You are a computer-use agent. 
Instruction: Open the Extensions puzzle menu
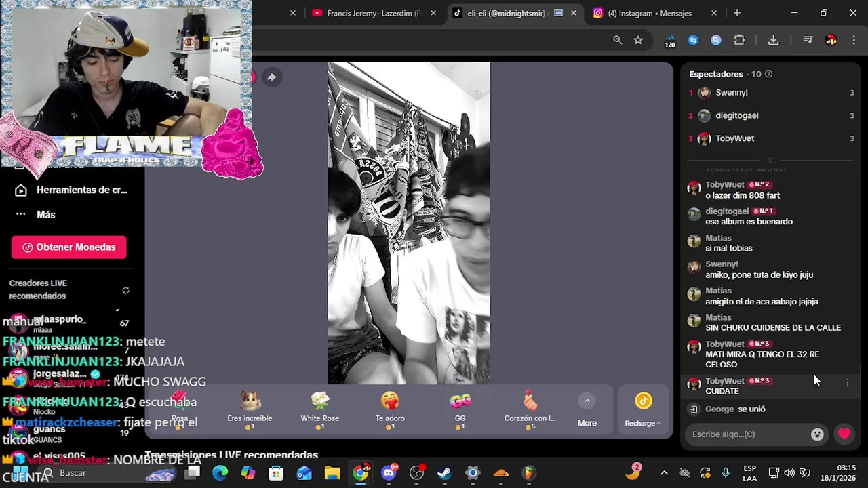click(x=739, y=40)
